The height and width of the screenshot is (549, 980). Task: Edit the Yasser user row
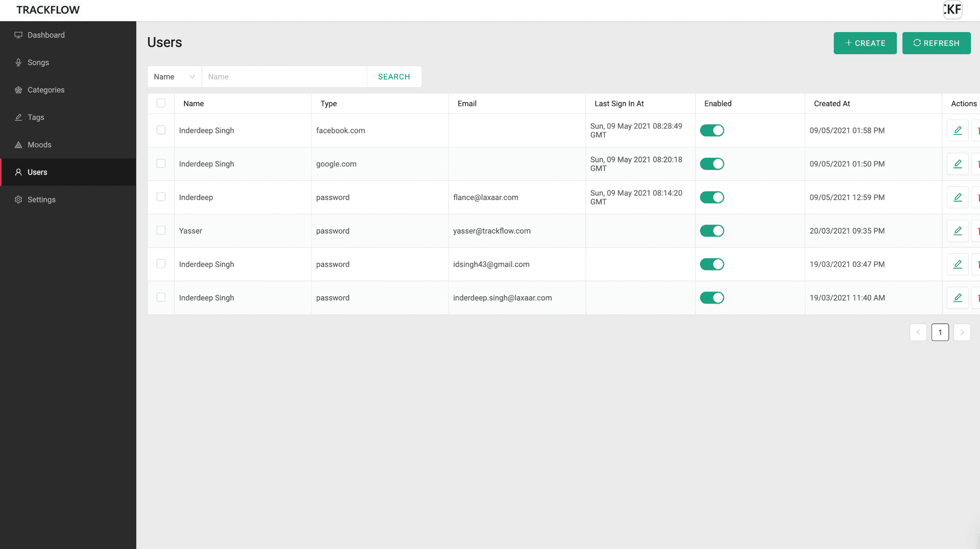[x=958, y=231]
